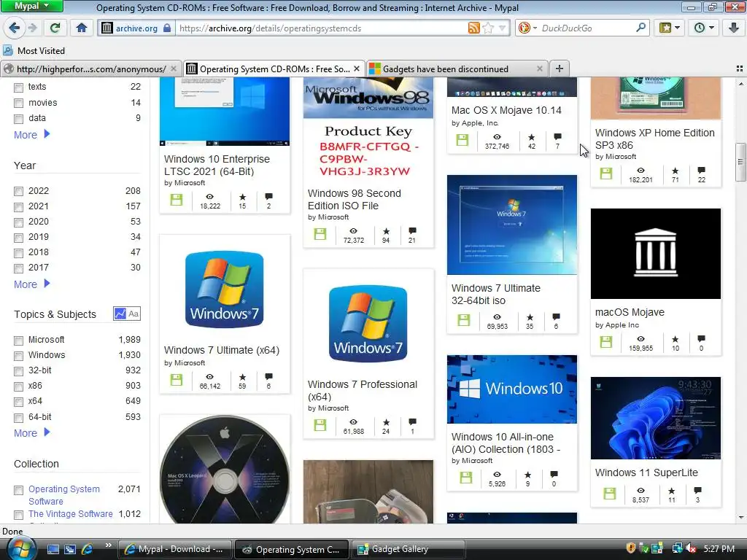Click the page vertical scrollbar thumb

click(x=740, y=162)
